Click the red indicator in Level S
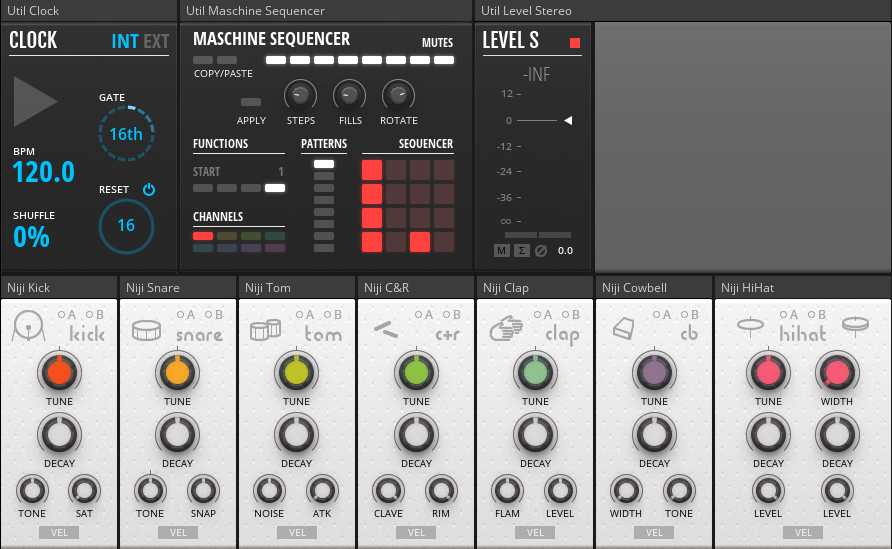The image size is (892, 549). pos(575,43)
